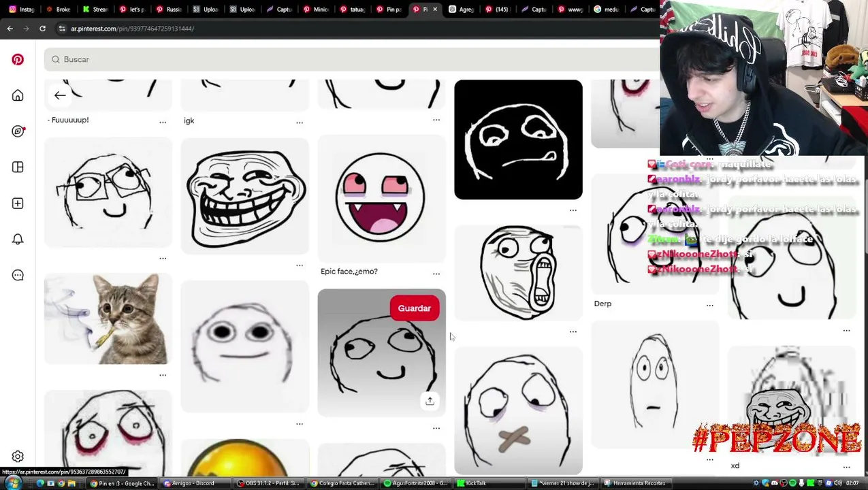Open the glasses derp face pin
868x490 pixels.
[x=108, y=193]
